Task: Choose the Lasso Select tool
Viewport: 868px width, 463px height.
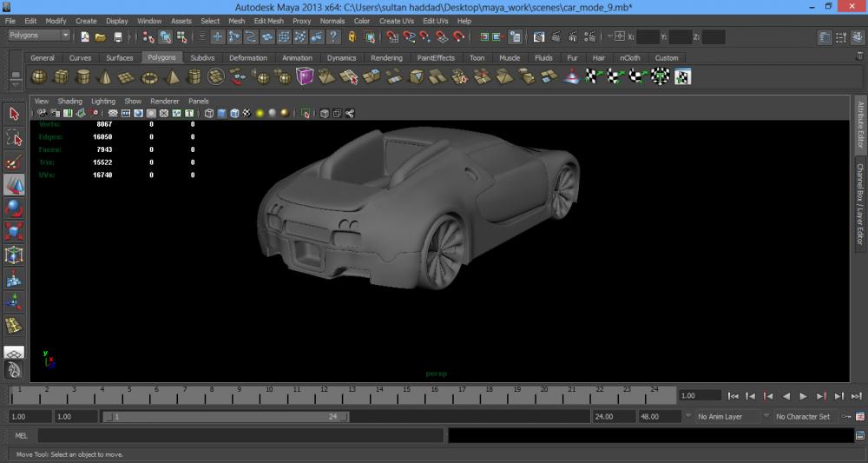Action: click(14, 137)
